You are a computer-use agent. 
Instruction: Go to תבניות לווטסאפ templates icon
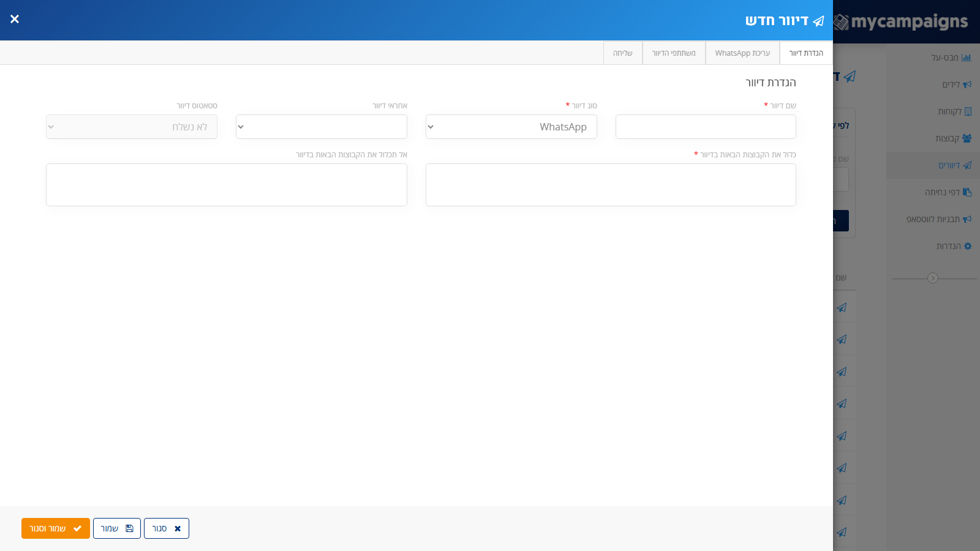(967, 219)
